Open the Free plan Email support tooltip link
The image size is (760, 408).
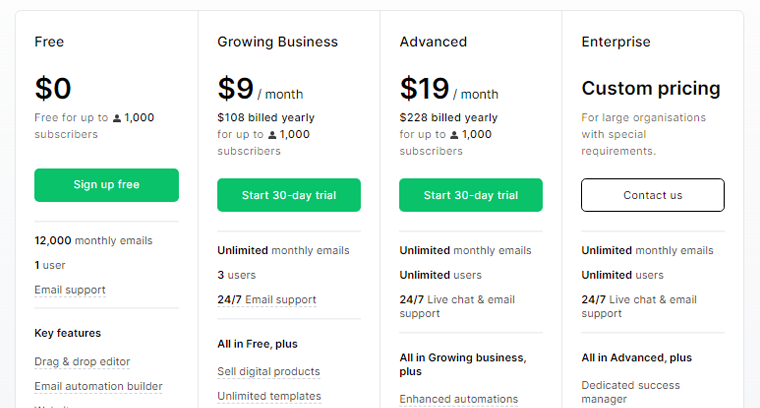coord(70,290)
